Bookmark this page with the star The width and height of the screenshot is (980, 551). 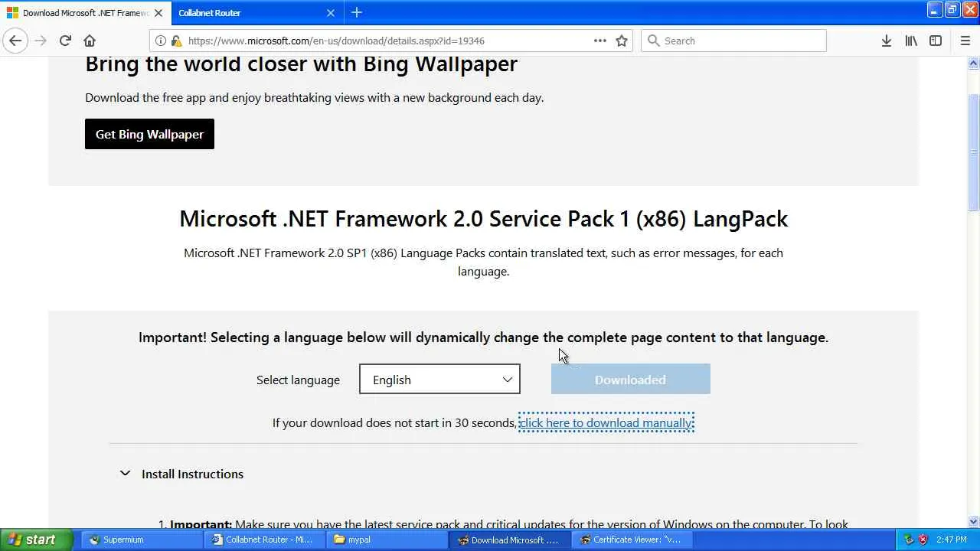click(622, 41)
